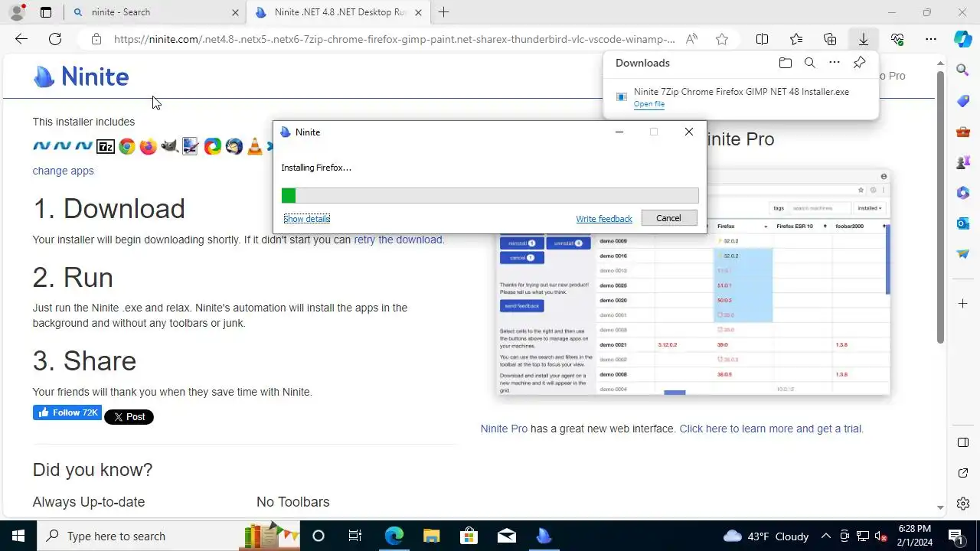
Task: Add this page to favorites star
Action: [x=721, y=39]
